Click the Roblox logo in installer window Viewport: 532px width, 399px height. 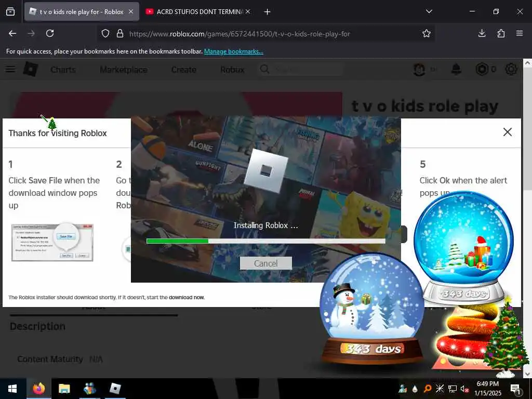pos(266,171)
